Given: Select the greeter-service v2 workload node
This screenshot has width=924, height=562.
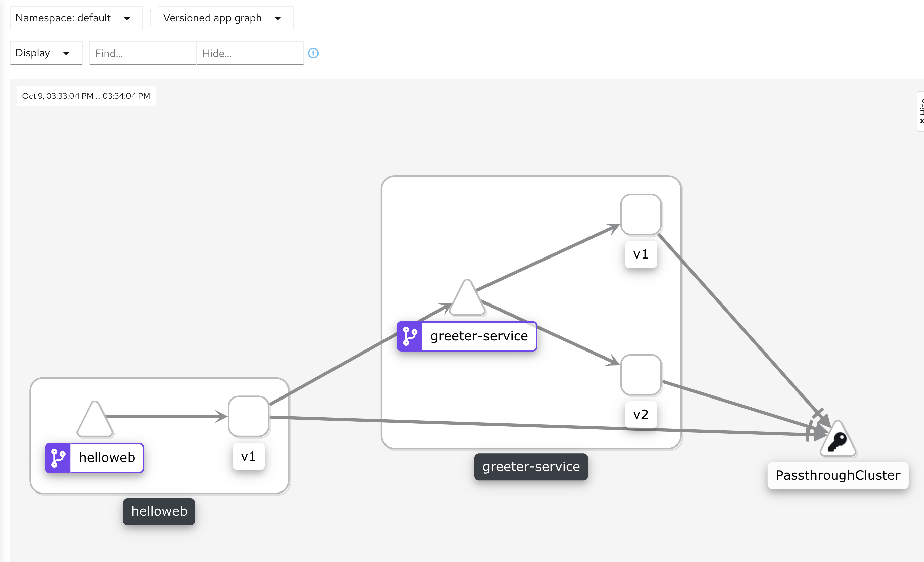Looking at the screenshot, I should (641, 375).
